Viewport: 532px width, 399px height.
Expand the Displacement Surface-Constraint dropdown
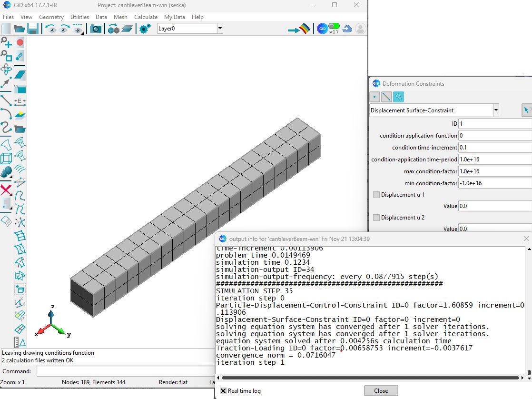coord(496,110)
